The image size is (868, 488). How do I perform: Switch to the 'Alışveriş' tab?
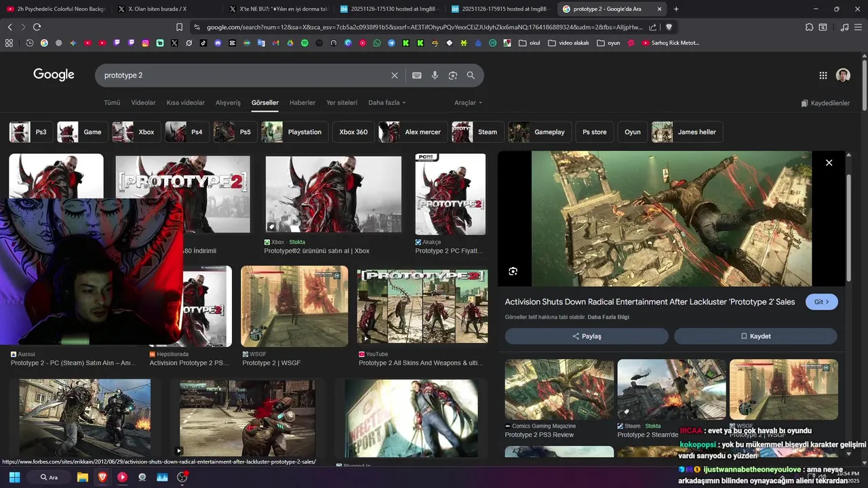(228, 103)
